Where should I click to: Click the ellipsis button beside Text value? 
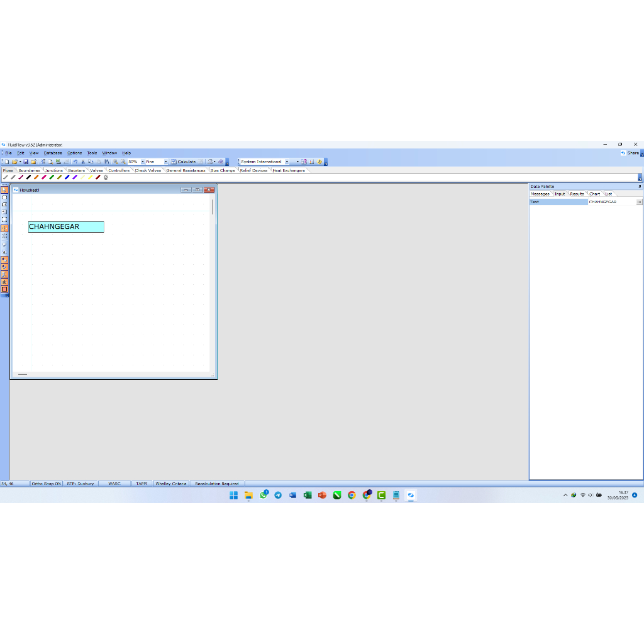639,202
